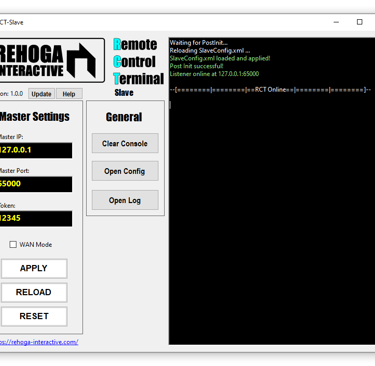Open Log file button

coord(125,200)
